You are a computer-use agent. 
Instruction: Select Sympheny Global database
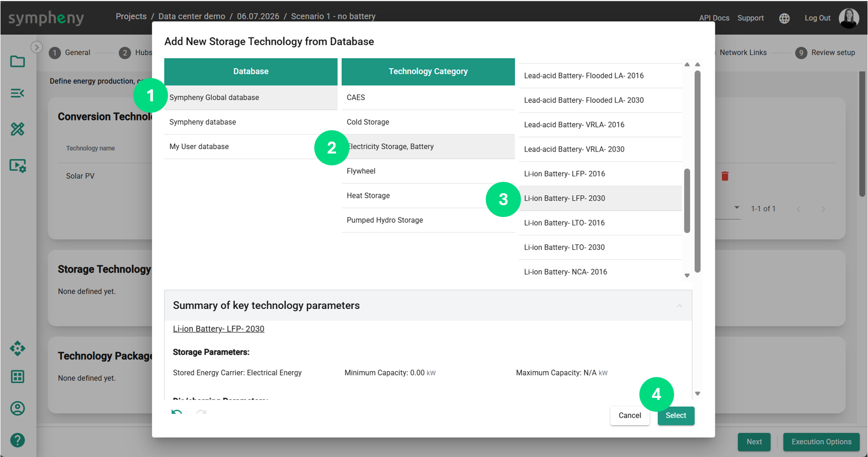tap(251, 97)
